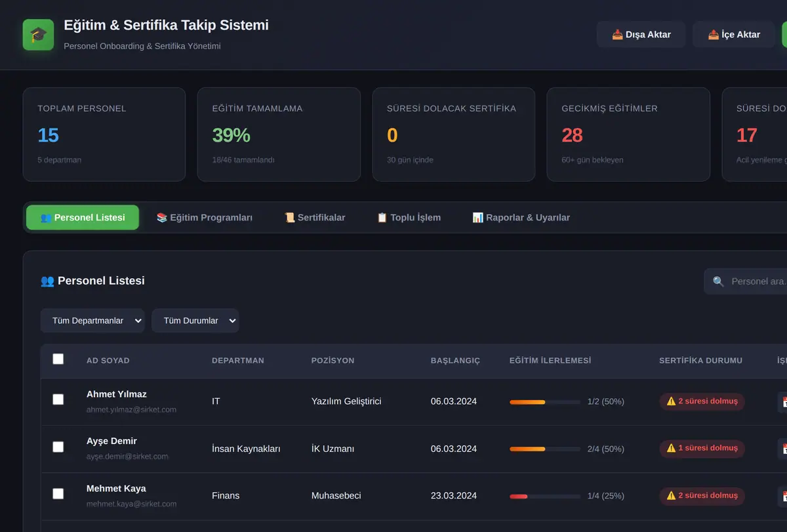The height and width of the screenshot is (532, 787).
Task: Open the Eğitim Tamamlama stat card
Action: tap(279, 134)
